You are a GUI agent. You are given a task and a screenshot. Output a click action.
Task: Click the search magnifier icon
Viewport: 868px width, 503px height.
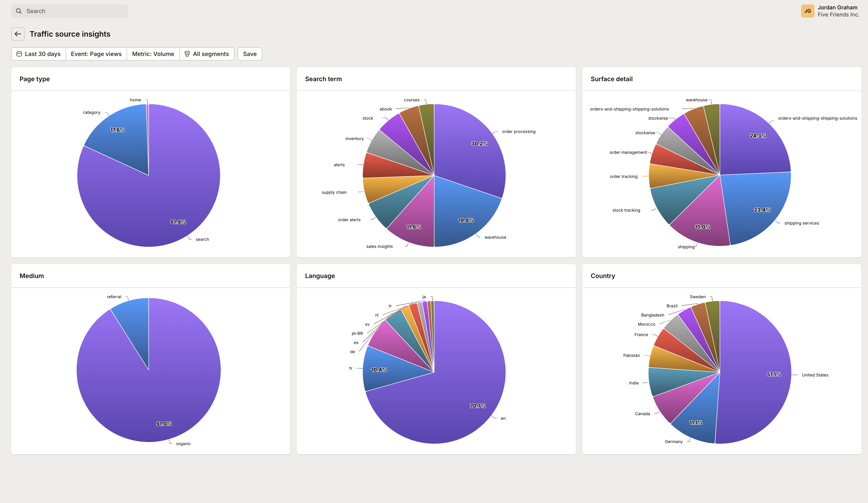(x=19, y=11)
